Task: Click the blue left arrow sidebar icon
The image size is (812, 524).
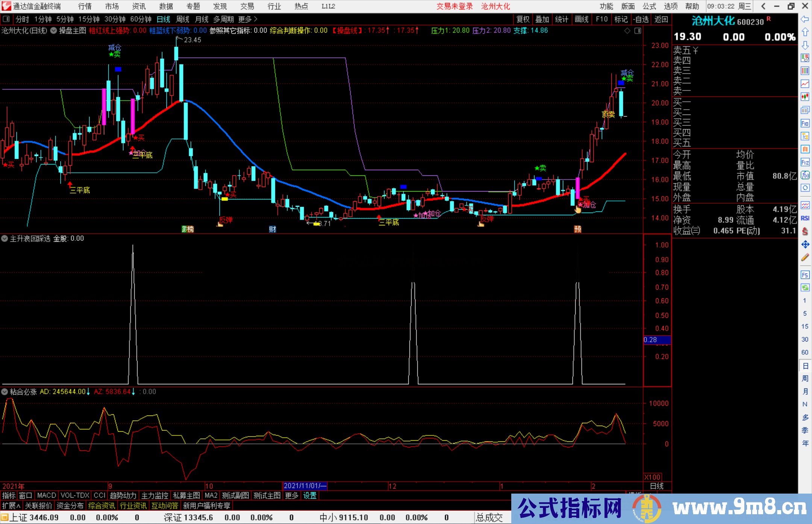Action: coord(805,19)
